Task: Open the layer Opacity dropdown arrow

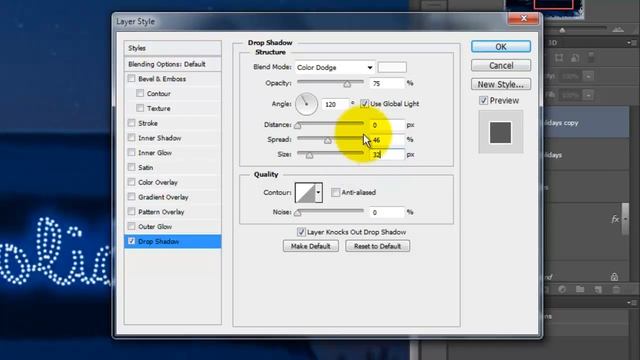Action: 588,76
